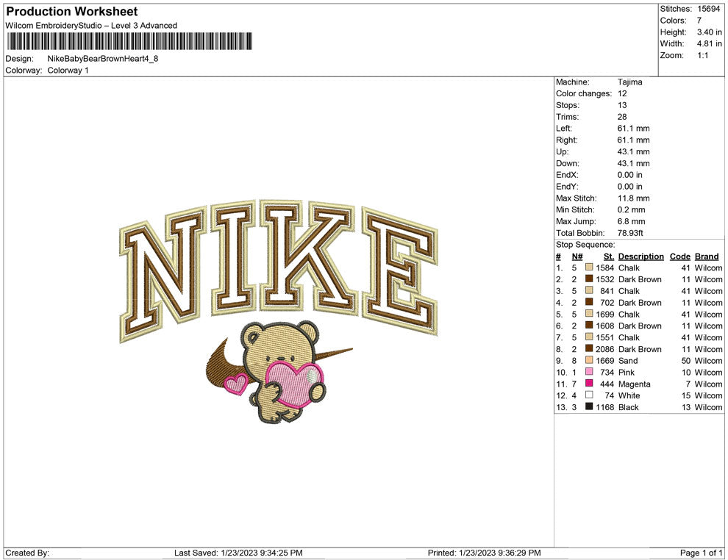This screenshot has width=728, height=560.
Task: Click the Created By label
Action: [x=27, y=553]
